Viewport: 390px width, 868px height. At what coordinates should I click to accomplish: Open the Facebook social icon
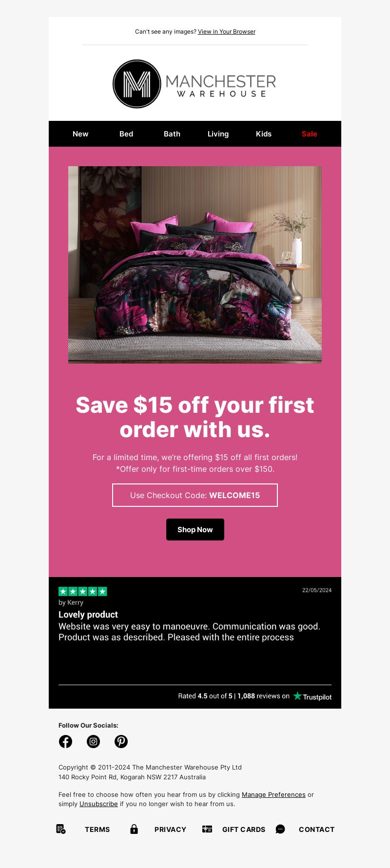point(65,741)
